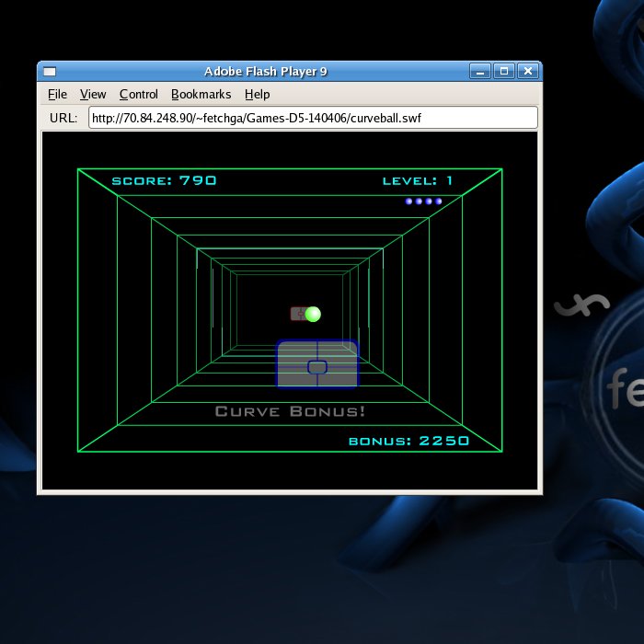Minimize the Adobe Flash Player window
The width and height of the screenshot is (644, 644).
pyautogui.click(x=479, y=72)
